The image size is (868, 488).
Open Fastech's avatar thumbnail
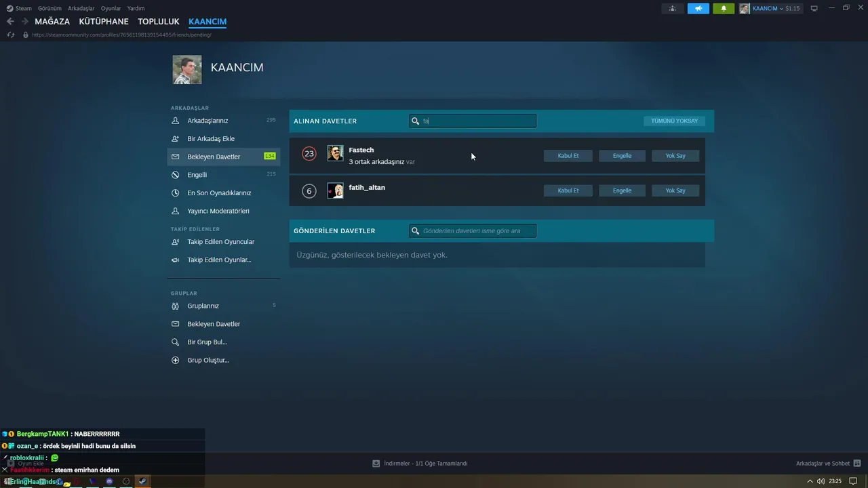coord(335,153)
